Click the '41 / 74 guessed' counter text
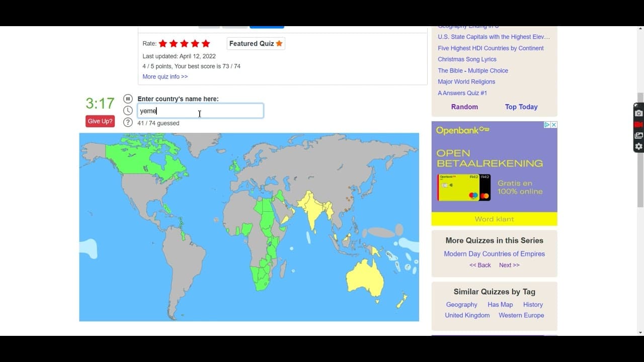 (158, 123)
